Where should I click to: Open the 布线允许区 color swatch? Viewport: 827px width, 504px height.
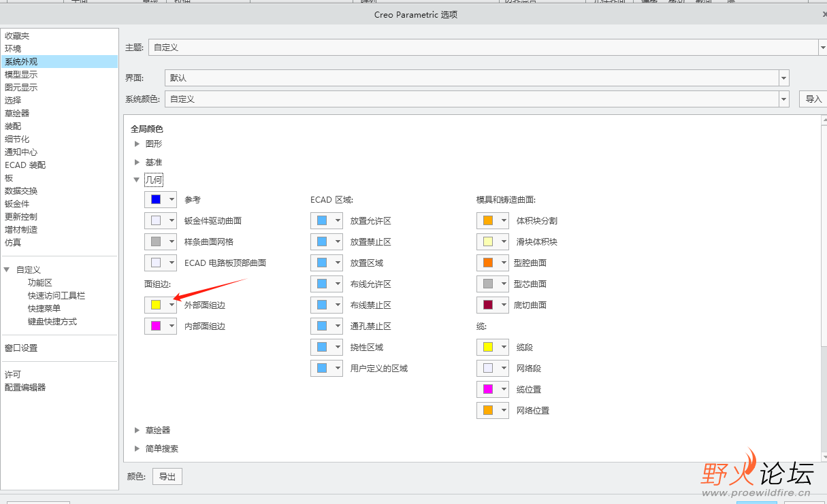coord(327,284)
